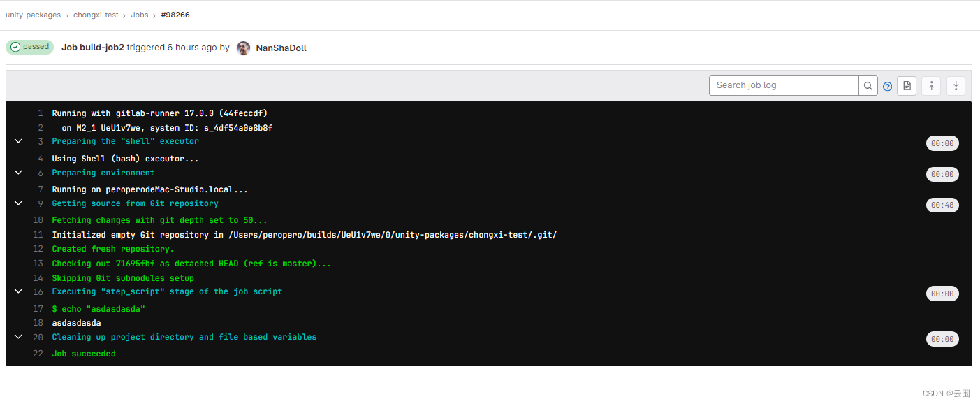Click the 00:48 duration badge
The width and height of the screenshot is (980, 404).
tap(942, 205)
